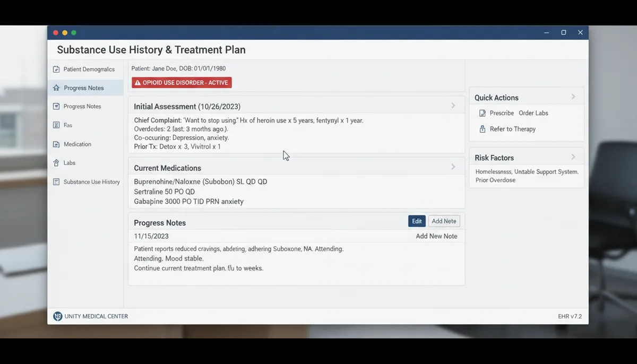The image size is (637, 364).
Task: Click the Refer to Therapy icon
Action: coord(482,129)
